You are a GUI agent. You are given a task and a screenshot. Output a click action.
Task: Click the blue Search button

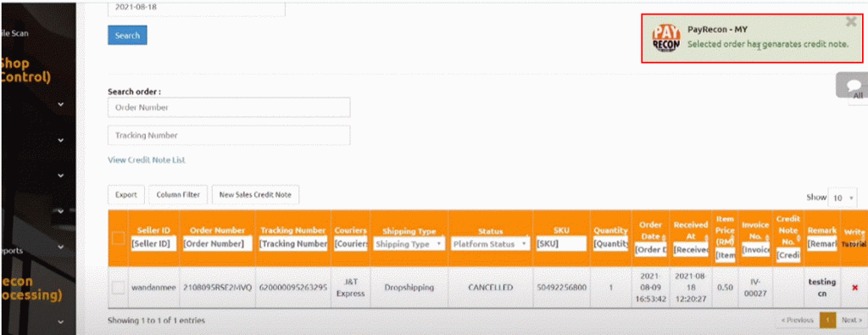(127, 36)
